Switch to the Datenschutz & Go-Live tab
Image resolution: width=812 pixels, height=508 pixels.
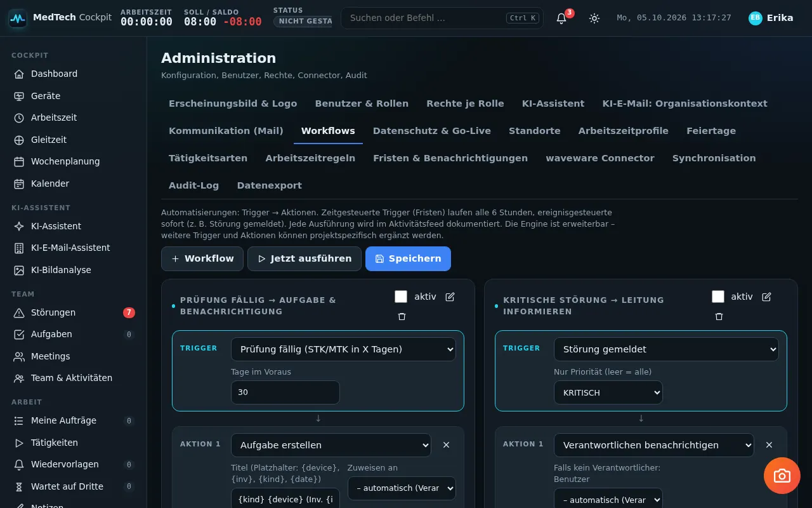point(432,131)
